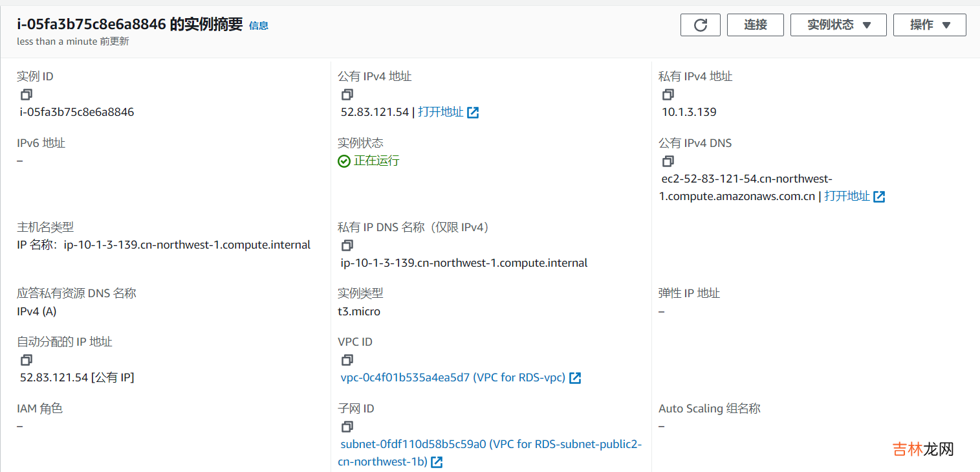980x472 pixels.
Task: Select the private IP 10.1.3.139
Action: coord(689,112)
